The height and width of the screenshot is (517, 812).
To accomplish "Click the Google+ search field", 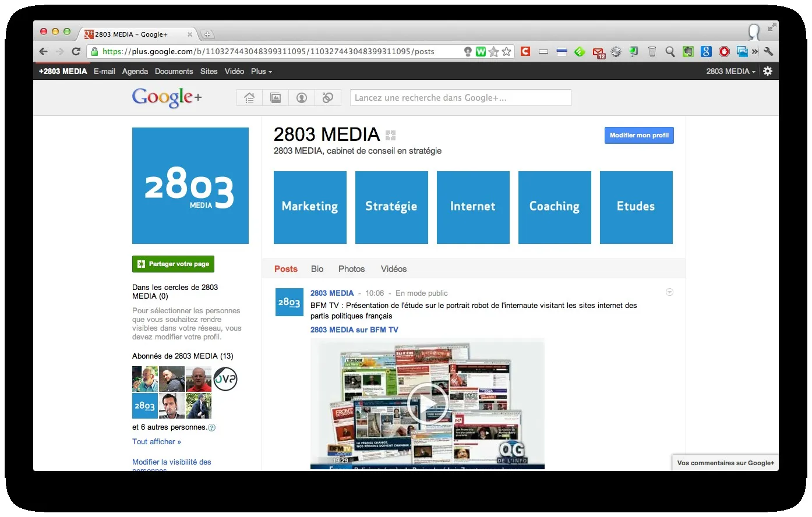I will (x=460, y=98).
